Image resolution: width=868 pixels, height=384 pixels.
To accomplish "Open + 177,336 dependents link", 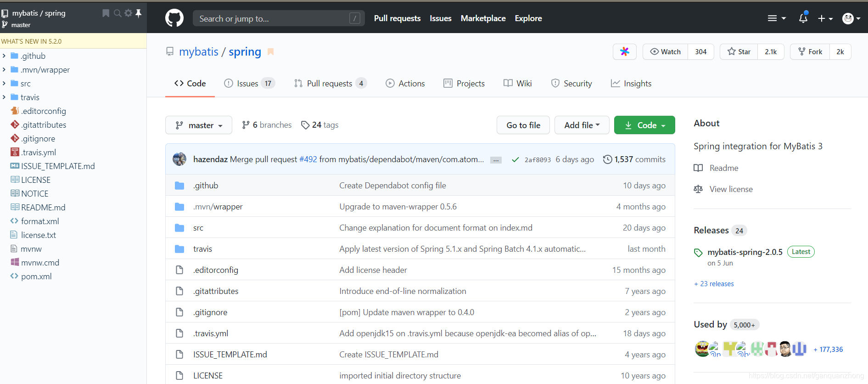I will [828, 350].
